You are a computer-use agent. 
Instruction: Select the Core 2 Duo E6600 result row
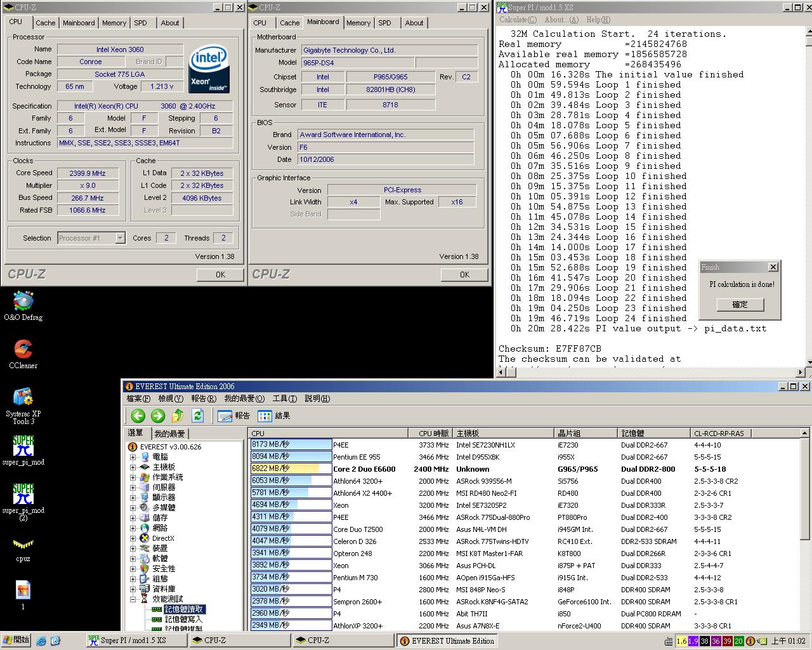point(525,469)
